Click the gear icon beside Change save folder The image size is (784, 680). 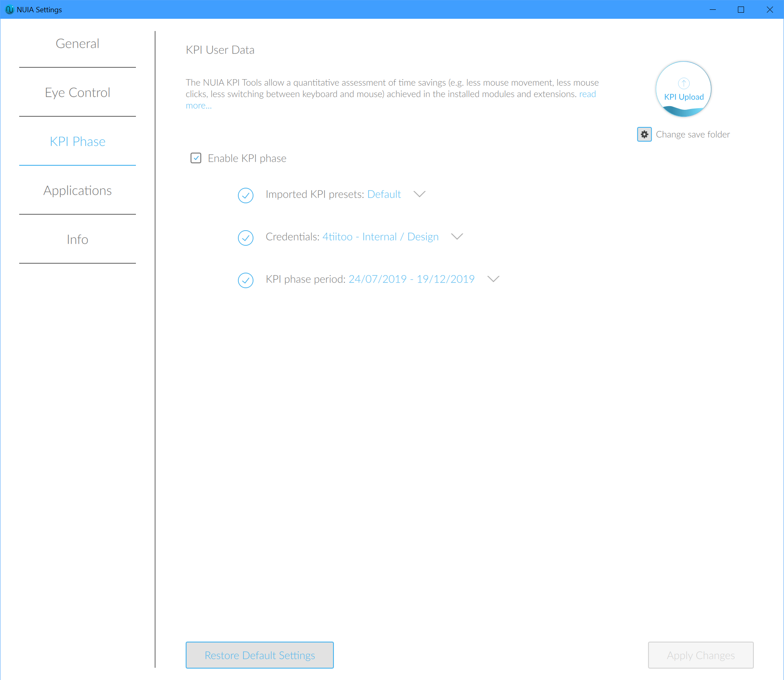(x=644, y=134)
